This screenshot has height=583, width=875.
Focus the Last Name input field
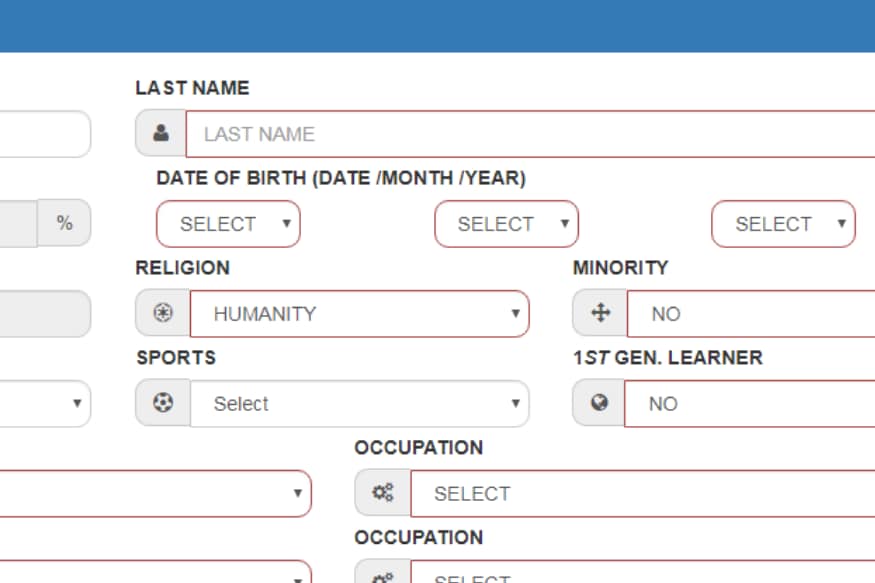click(530, 134)
